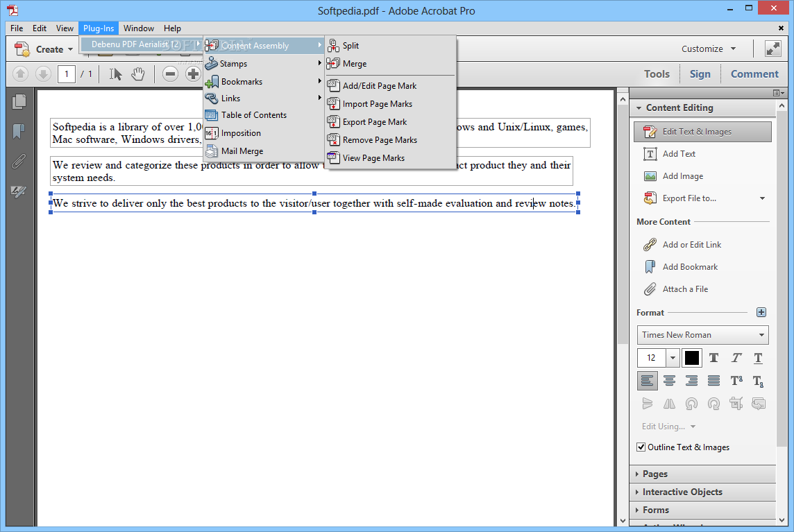The image size is (794, 532).
Task: Select Table of Contents menu item
Action: click(x=263, y=115)
